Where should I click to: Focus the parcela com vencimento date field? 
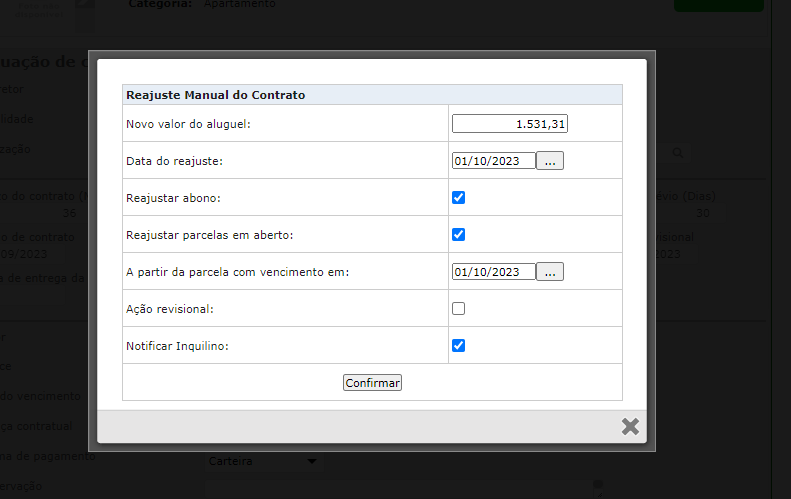(493, 271)
